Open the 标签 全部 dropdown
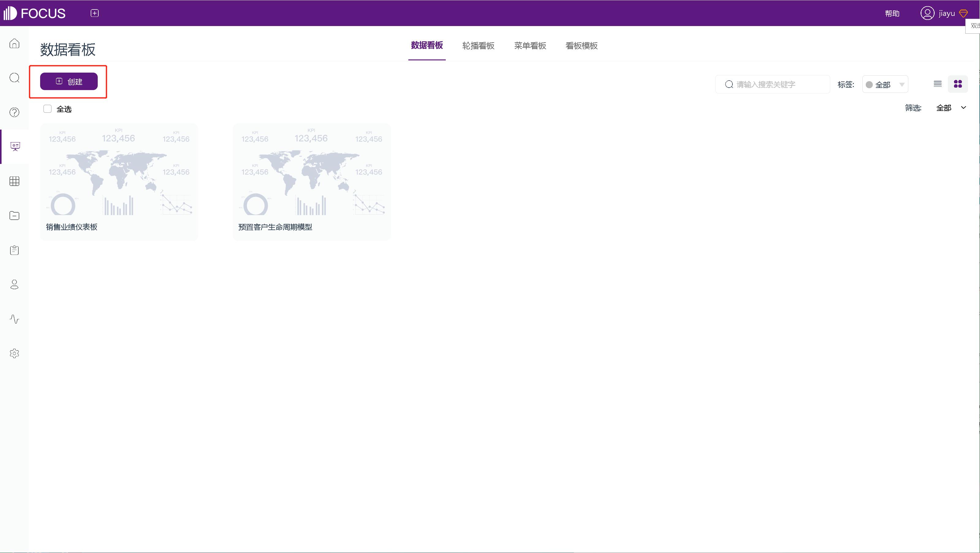Viewport: 980px width, 553px height. (x=885, y=84)
